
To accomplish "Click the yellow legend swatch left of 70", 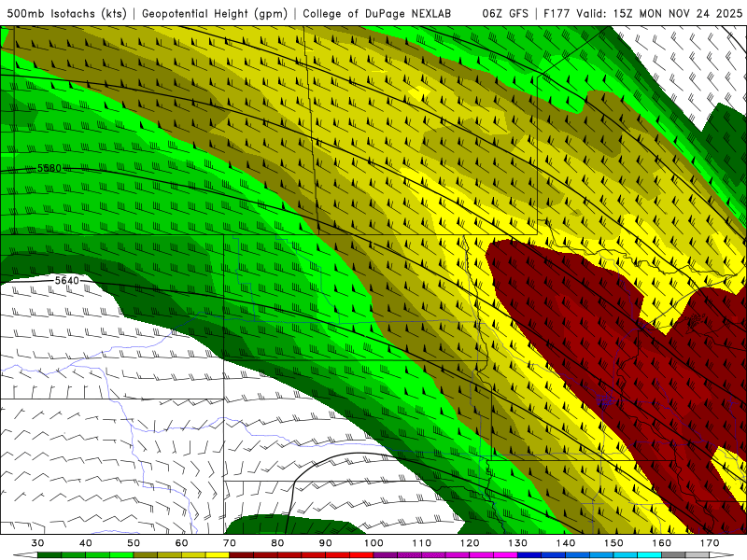I will click(x=218, y=555).
